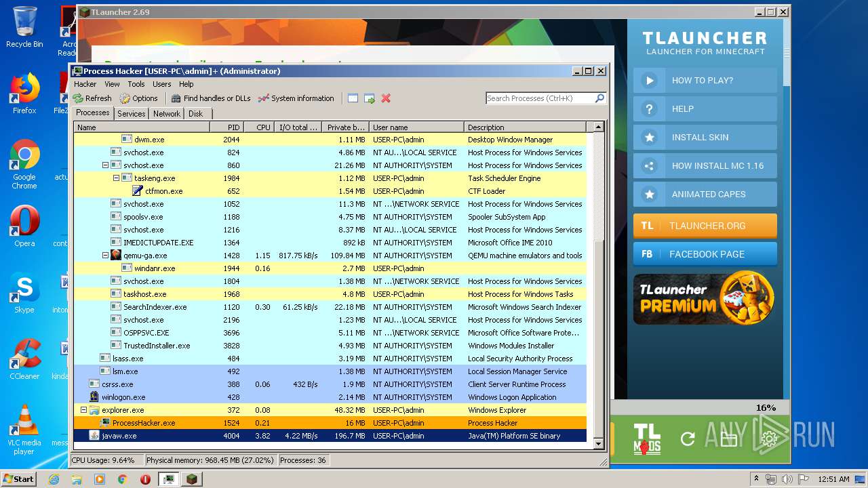Click the FACEBOOK PAGE button
868x488 pixels.
point(705,254)
